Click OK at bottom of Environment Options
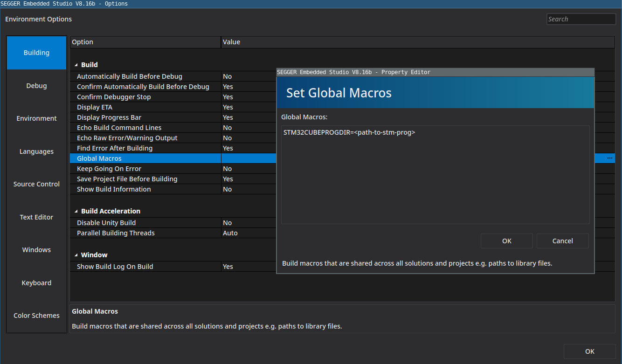 (589, 351)
